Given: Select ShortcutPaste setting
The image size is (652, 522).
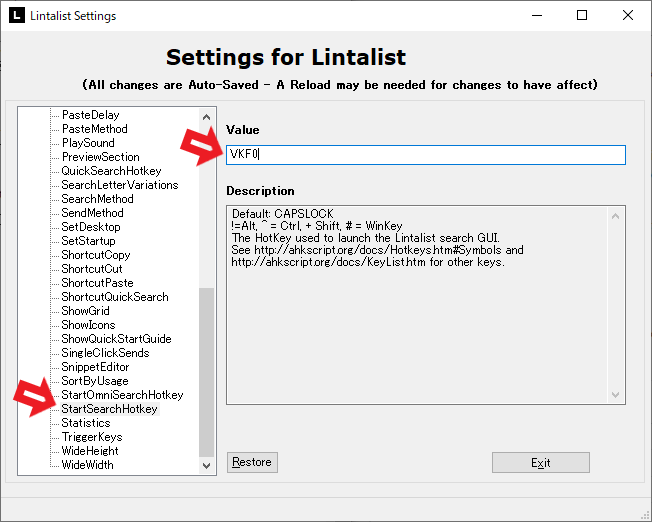Looking at the screenshot, I should [97, 283].
